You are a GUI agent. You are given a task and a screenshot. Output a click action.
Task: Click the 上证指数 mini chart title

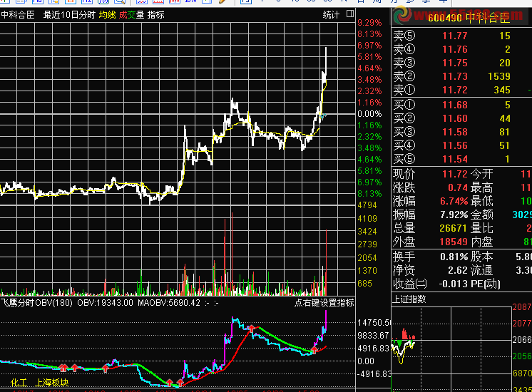(x=409, y=299)
